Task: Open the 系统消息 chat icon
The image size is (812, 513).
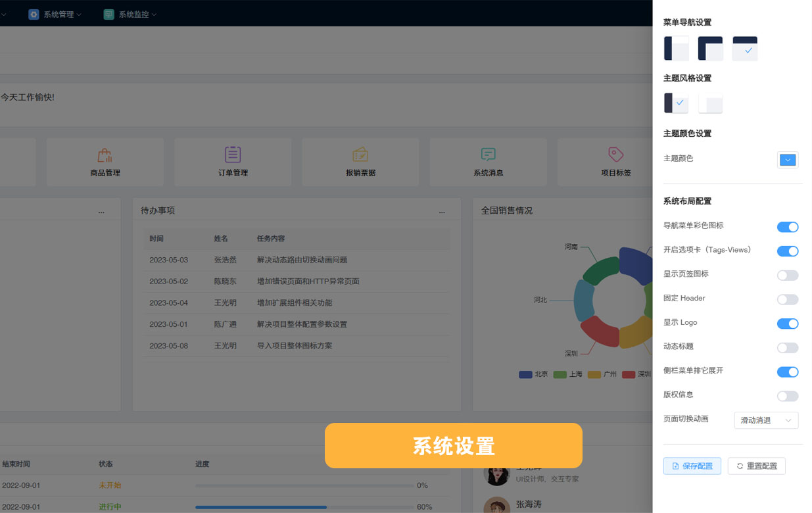Action: (x=488, y=155)
